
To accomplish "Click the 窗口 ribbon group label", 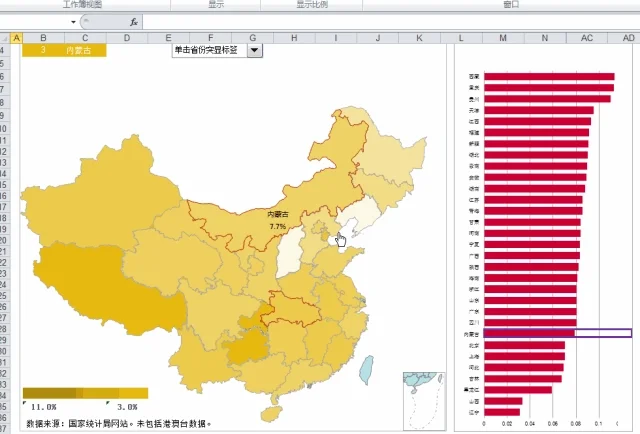I will pyautogui.click(x=511, y=4).
